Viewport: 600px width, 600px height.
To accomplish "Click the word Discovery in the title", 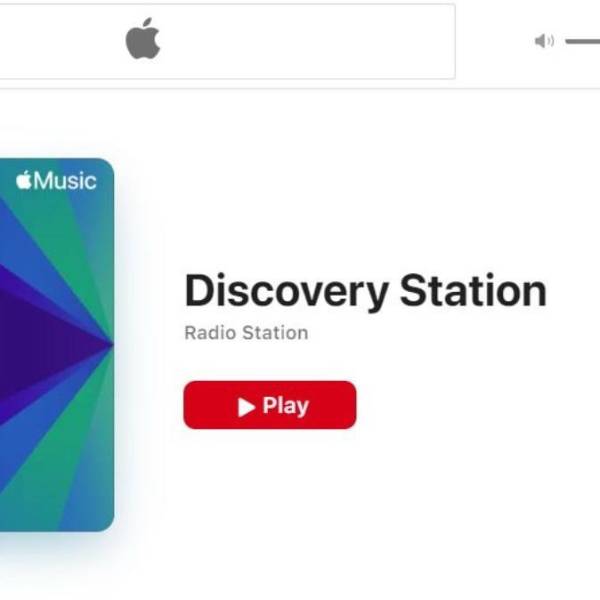I will 287,292.
